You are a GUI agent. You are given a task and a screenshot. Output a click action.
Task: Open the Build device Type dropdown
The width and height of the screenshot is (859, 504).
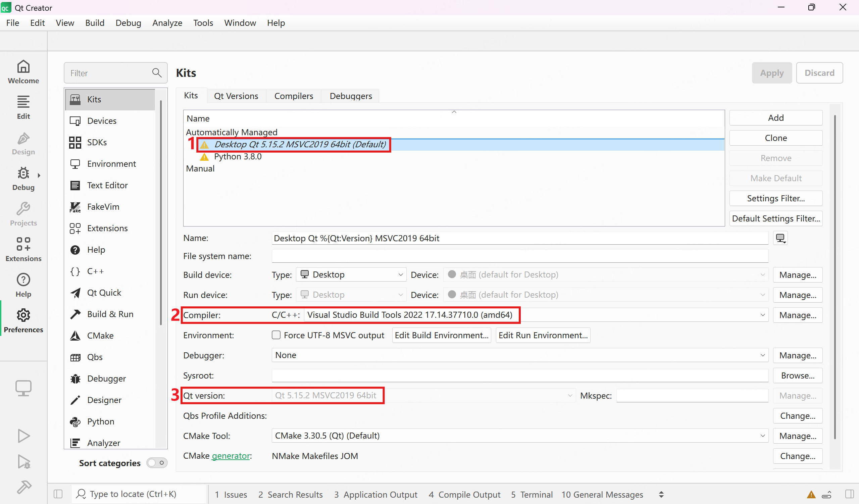[x=351, y=274]
